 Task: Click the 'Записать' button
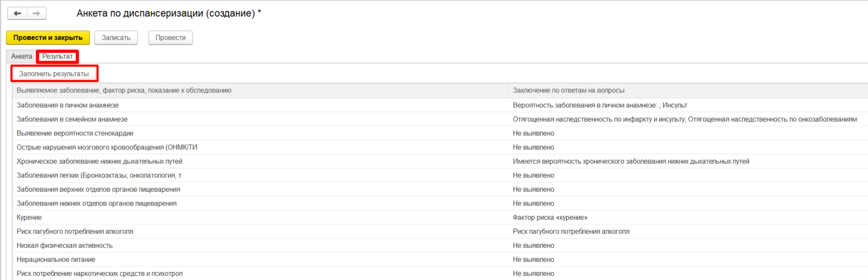[116, 38]
